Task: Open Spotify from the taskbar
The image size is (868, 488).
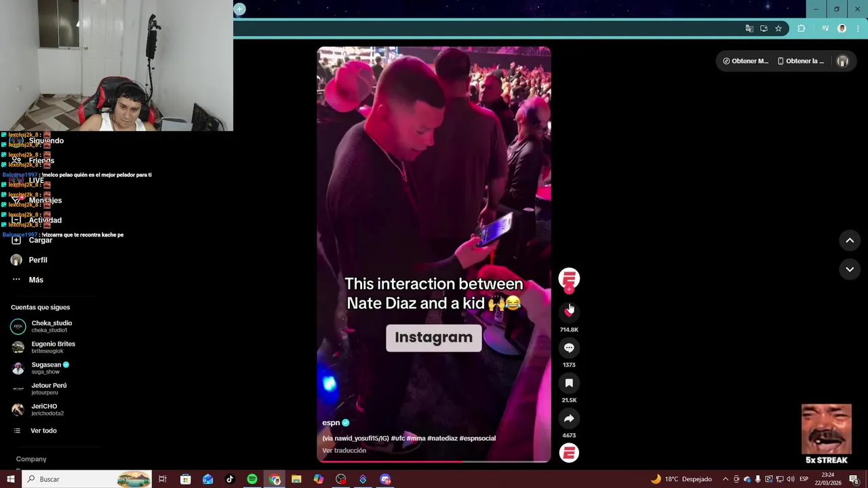Action: [252, 479]
